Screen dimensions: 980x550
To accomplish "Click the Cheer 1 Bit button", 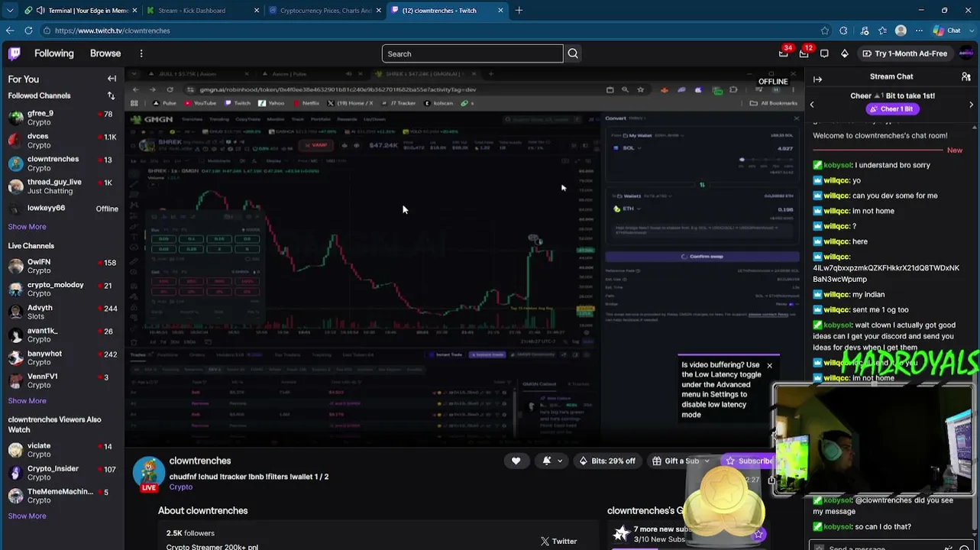I will 891,109.
